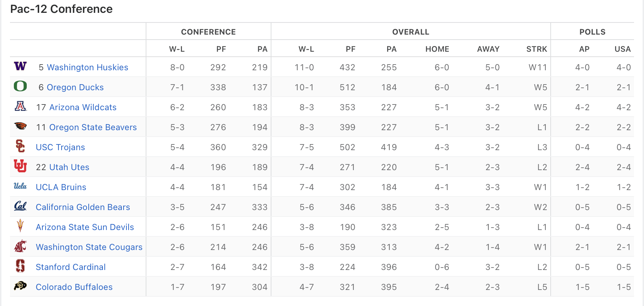Click the STRK column header

coord(536,49)
